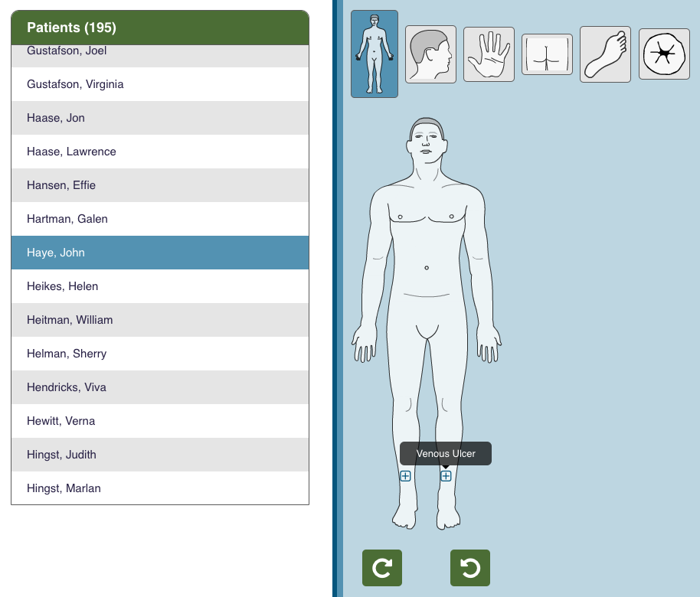The height and width of the screenshot is (597, 700).
Task: Open the stoma diagram view
Action: [x=664, y=54]
